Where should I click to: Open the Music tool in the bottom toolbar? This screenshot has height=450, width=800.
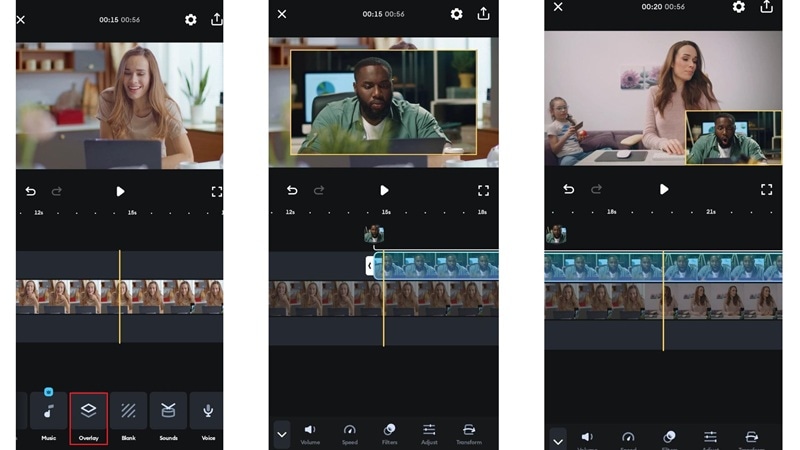48,418
